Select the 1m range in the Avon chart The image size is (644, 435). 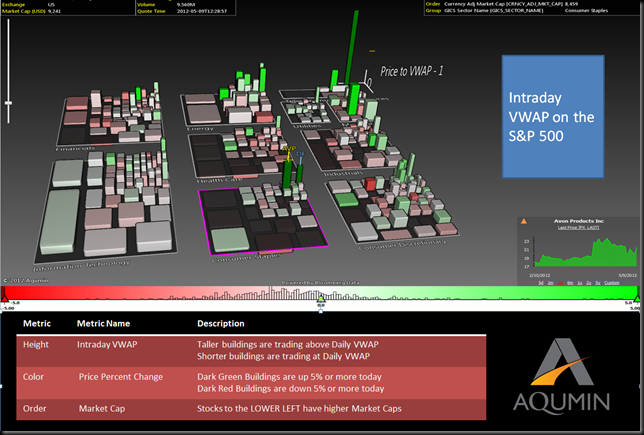[x=550, y=283]
